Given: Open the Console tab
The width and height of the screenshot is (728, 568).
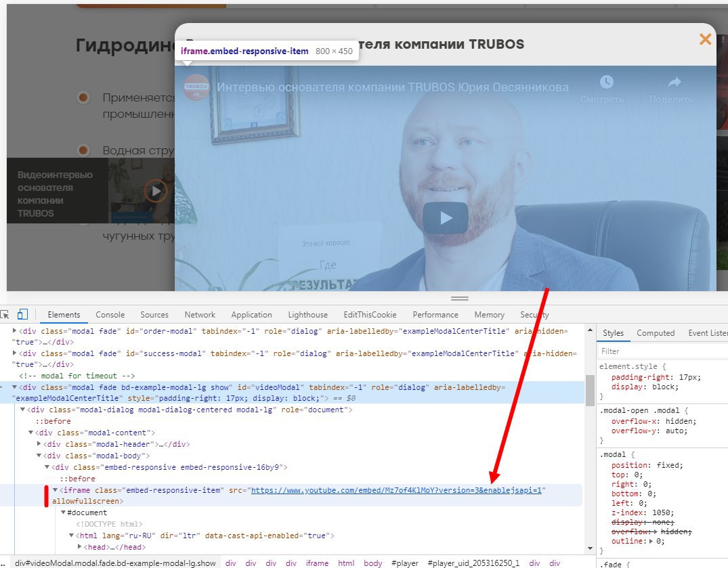Looking at the screenshot, I should point(110,315).
